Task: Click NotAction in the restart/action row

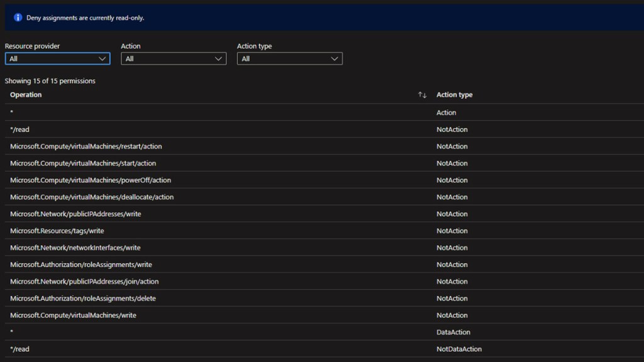Action: click(452, 146)
